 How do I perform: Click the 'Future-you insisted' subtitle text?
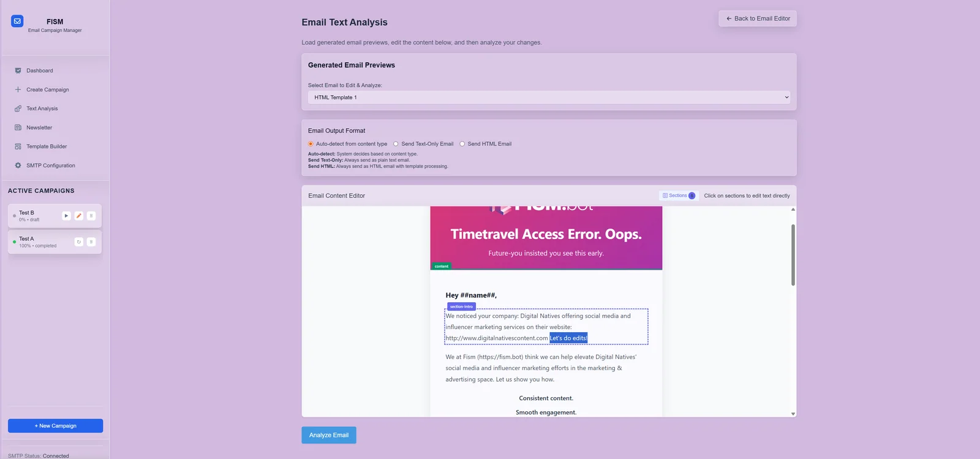546,253
